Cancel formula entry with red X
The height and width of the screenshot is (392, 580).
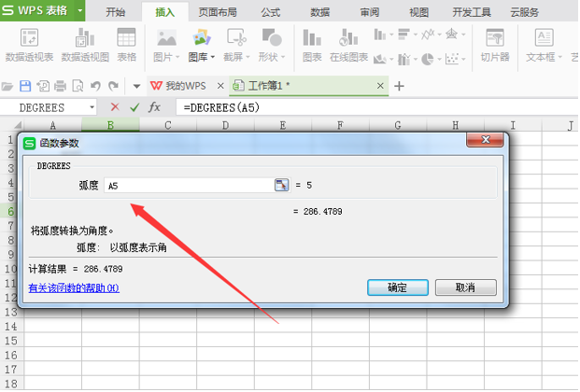[115, 107]
